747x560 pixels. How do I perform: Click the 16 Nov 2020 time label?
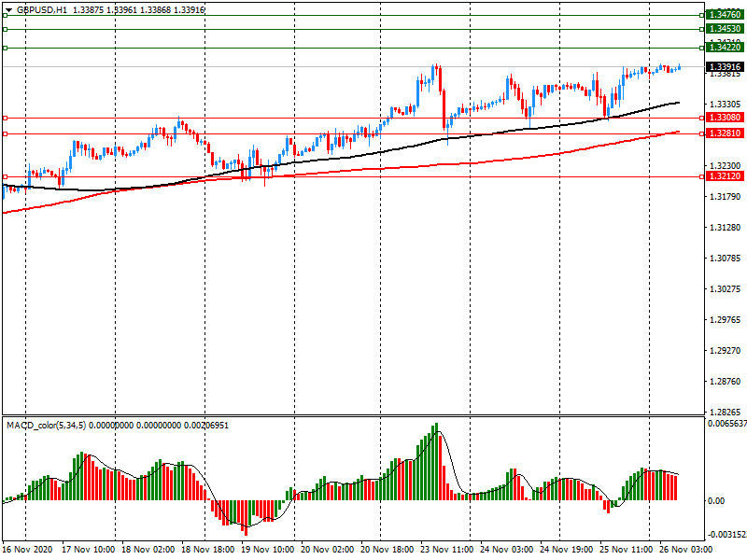(x=27, y=550)
